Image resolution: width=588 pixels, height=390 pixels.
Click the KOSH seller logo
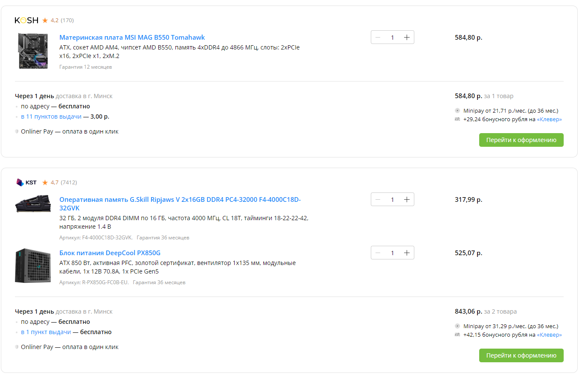click(26, 20)
